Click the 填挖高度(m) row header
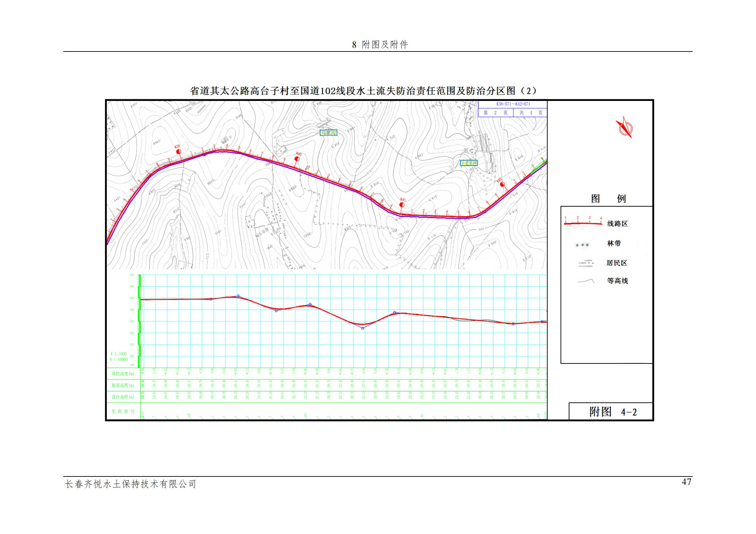 point(123,373)
